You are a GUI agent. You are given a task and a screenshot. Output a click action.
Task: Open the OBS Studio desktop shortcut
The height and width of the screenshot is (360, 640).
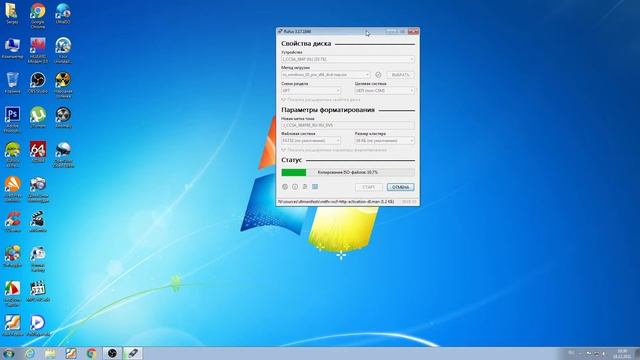pyautogui.click(x=38, y=83)
